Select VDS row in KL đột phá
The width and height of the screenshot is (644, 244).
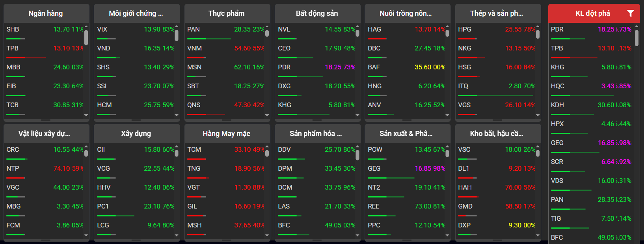pyautogui.click(x=591, y=183)
